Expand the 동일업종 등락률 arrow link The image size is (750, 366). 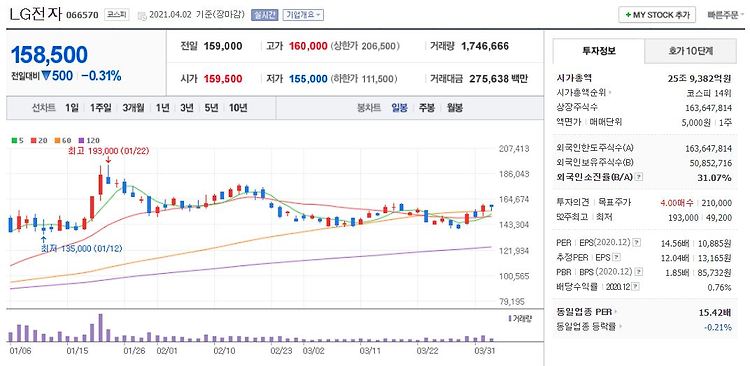[620, 327]
